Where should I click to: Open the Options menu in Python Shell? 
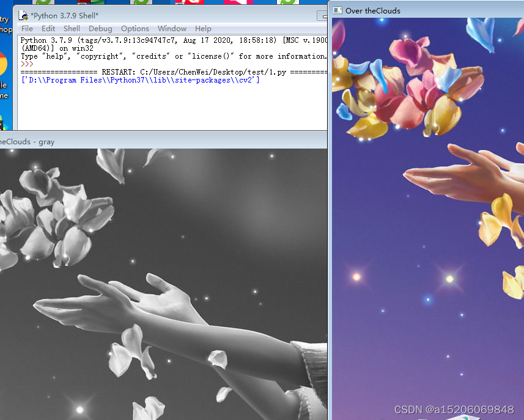pos(135,29)
